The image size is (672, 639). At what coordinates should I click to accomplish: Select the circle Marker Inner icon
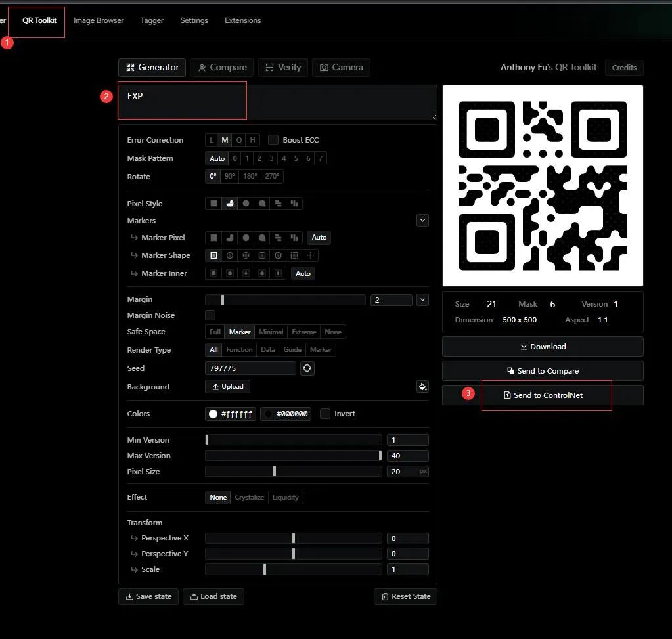coord(230,273)
